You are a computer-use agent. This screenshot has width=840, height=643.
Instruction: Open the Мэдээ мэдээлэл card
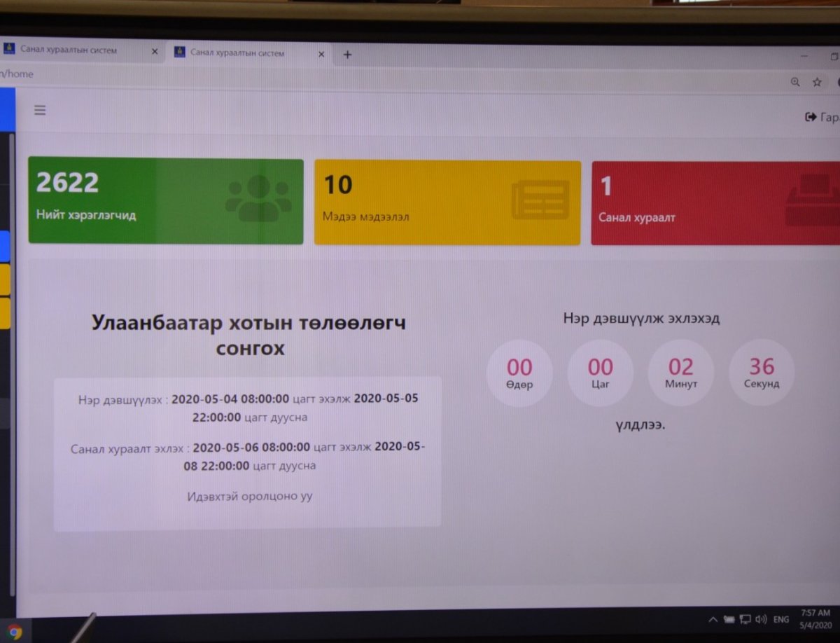[x=447, y=202]
